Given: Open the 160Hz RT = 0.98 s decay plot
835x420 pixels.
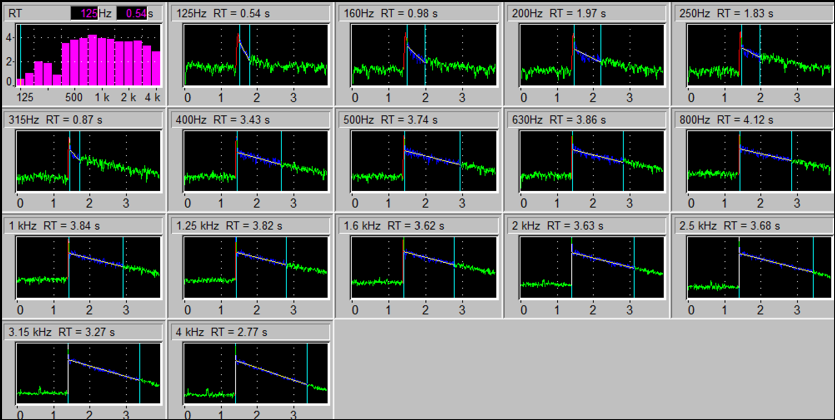Looking at the screenshot, I should [x=424, y=55].
